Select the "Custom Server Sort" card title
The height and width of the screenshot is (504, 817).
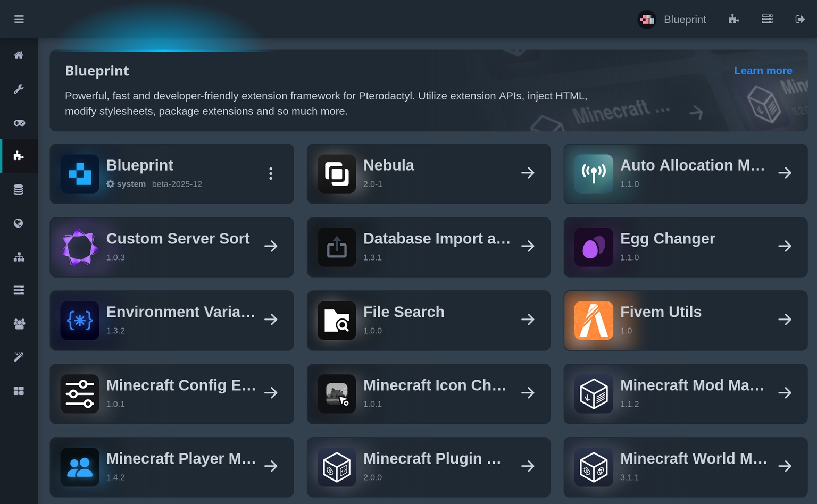click(178, 239)
